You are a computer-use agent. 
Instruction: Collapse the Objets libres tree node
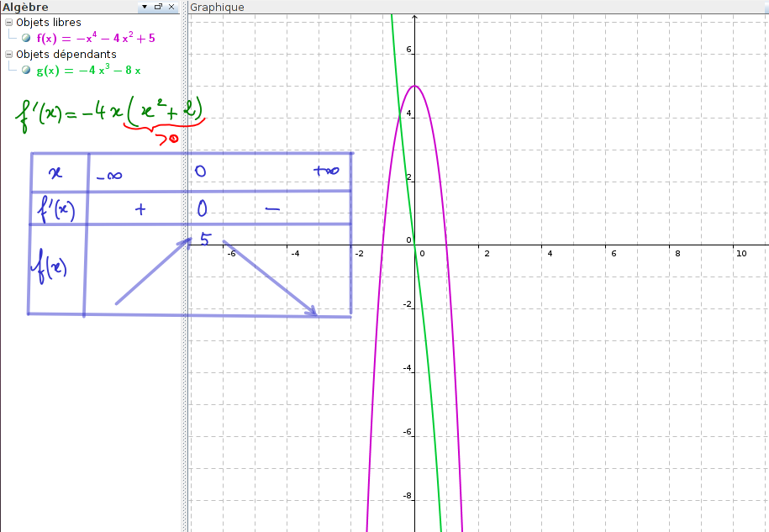[x=8, y=23]
